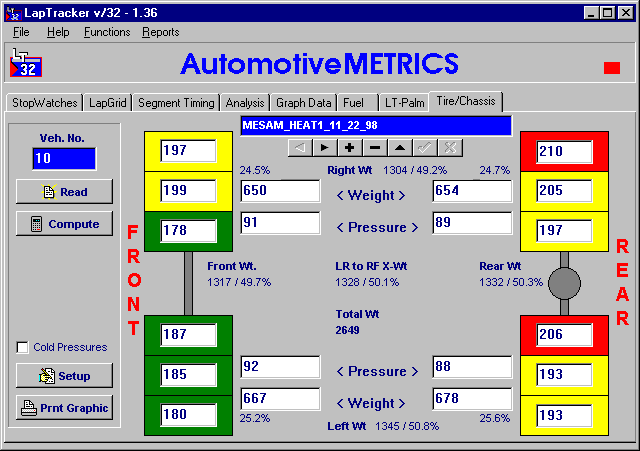The width and height of the screenshot is (640, 451).
Task: Click left front weight field 667
Action: coord(280,399)
